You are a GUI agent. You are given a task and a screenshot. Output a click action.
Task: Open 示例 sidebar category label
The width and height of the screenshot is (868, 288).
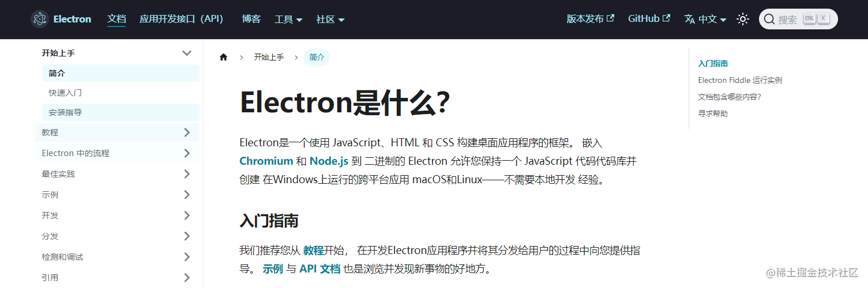50,195
